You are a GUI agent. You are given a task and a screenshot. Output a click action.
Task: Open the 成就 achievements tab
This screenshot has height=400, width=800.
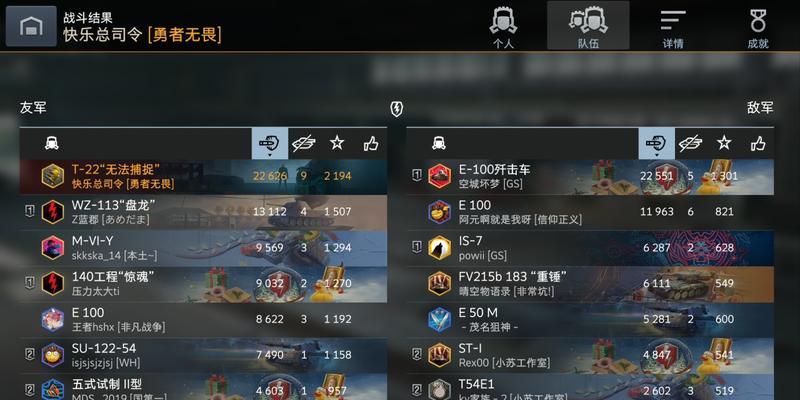pos(758,26)
